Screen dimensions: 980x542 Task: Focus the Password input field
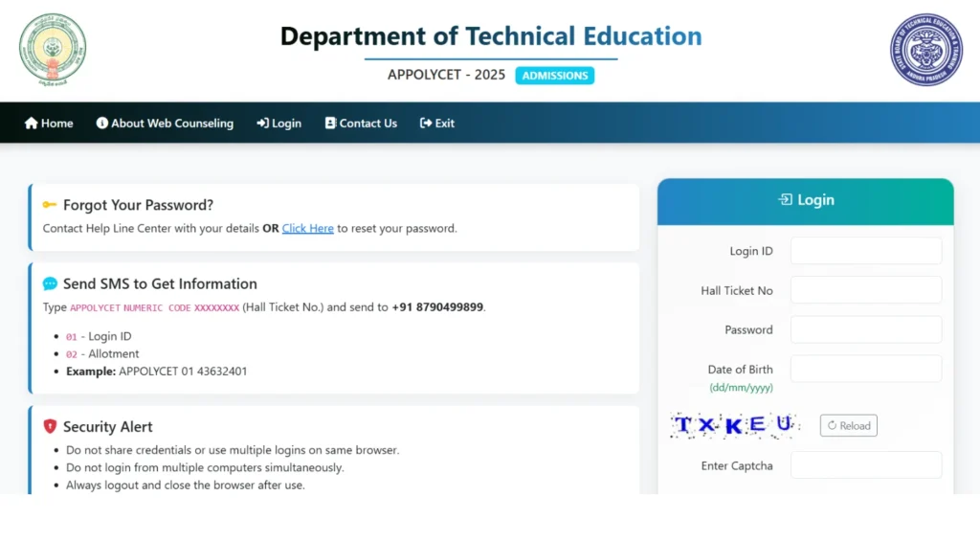pyautogui.click(x=866, y=329)
